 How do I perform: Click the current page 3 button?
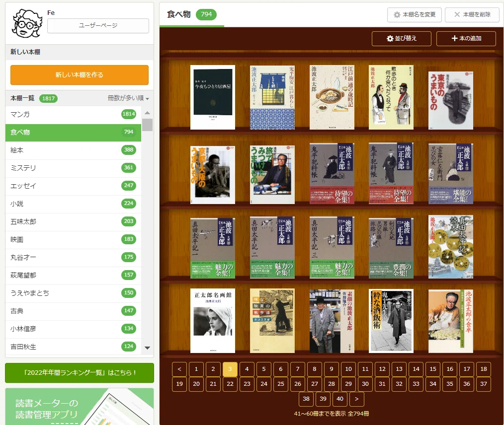(x=230, y=369)
